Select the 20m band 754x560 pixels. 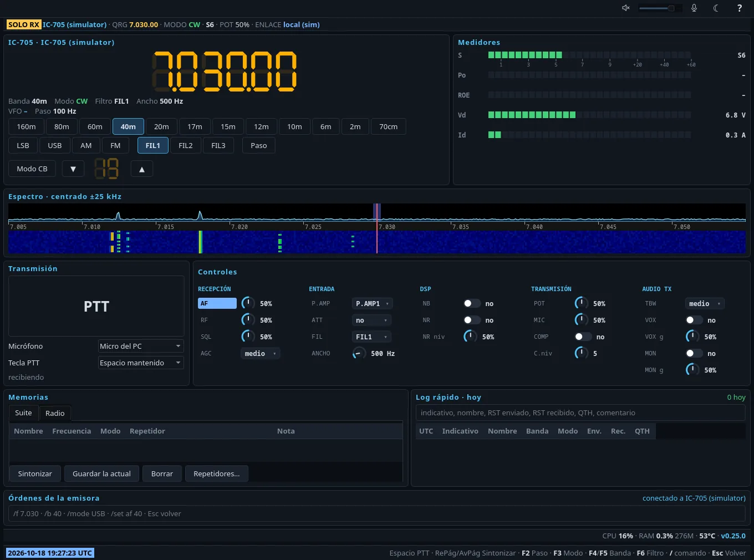click(161, 126)
